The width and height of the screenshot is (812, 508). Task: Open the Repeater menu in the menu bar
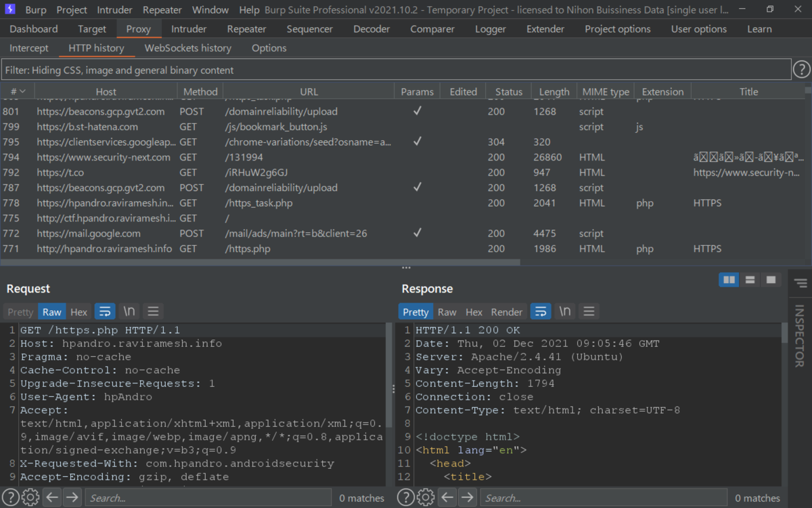pos(162,10)
